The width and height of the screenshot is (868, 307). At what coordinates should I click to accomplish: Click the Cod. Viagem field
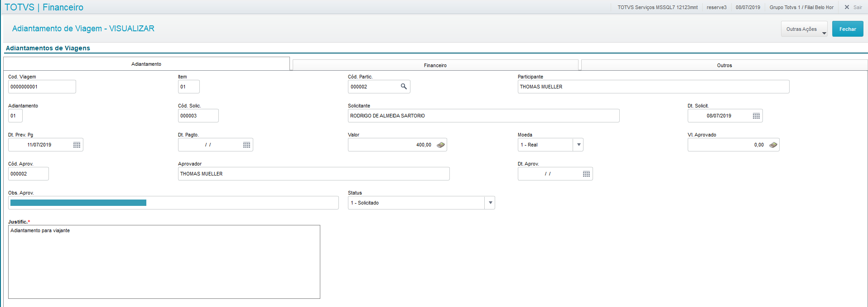(x=42, y=87)
